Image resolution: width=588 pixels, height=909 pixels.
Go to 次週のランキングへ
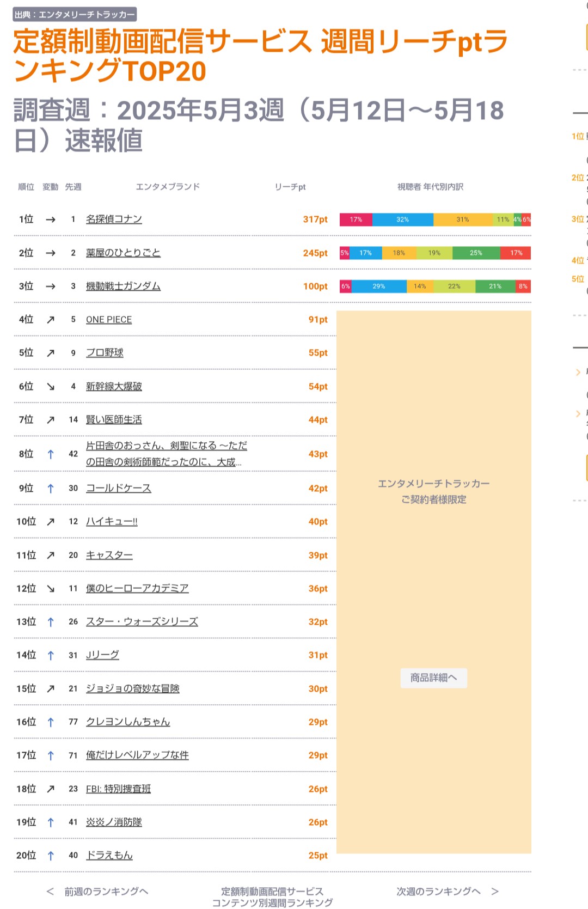438,892
